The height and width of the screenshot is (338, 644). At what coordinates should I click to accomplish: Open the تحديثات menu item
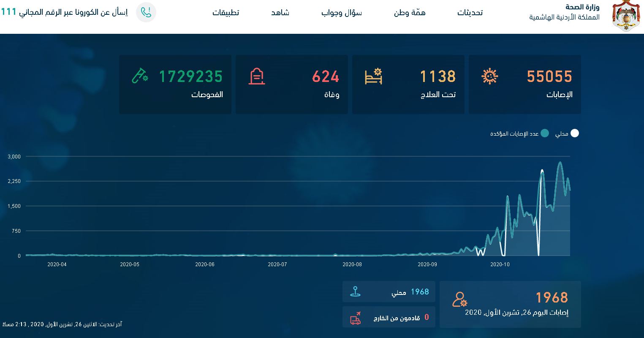point(470,13)
